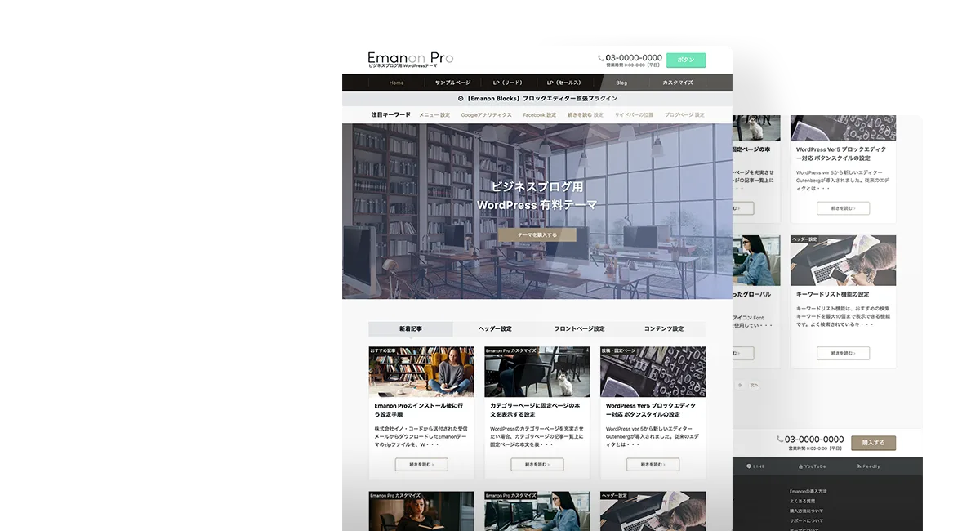Open thumbnail of woman at computer monitors, front page
This screenshot has height=531, width=980.
[x=537, y=511]
